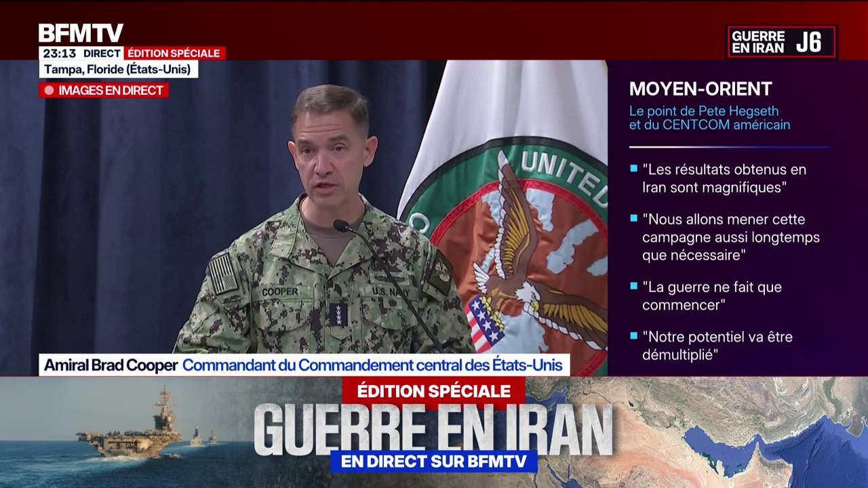Click the U.S. NAVY tape on the uniform
The height and width of the screenshot is (488, 868).
(x=389, y=291)
